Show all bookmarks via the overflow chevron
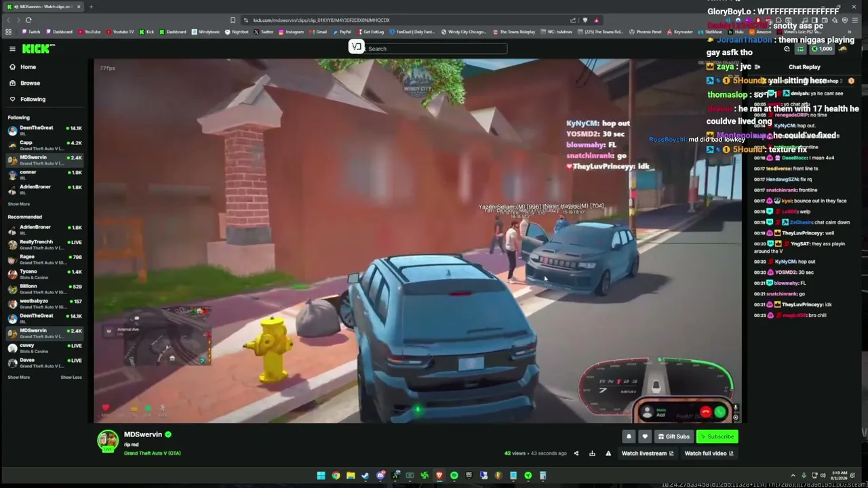The height and width of the screenshot is (488, 868). coord(849,32)
